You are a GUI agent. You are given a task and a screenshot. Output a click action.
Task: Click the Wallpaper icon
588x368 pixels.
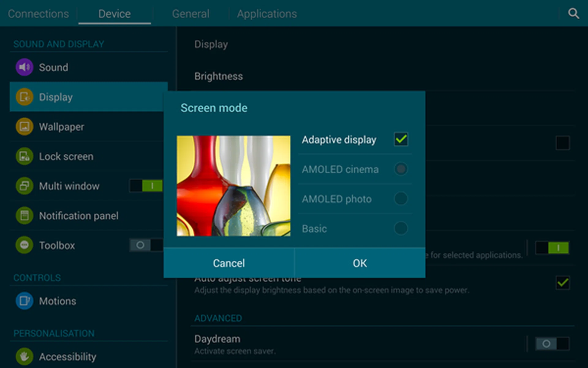click(24, 126)
